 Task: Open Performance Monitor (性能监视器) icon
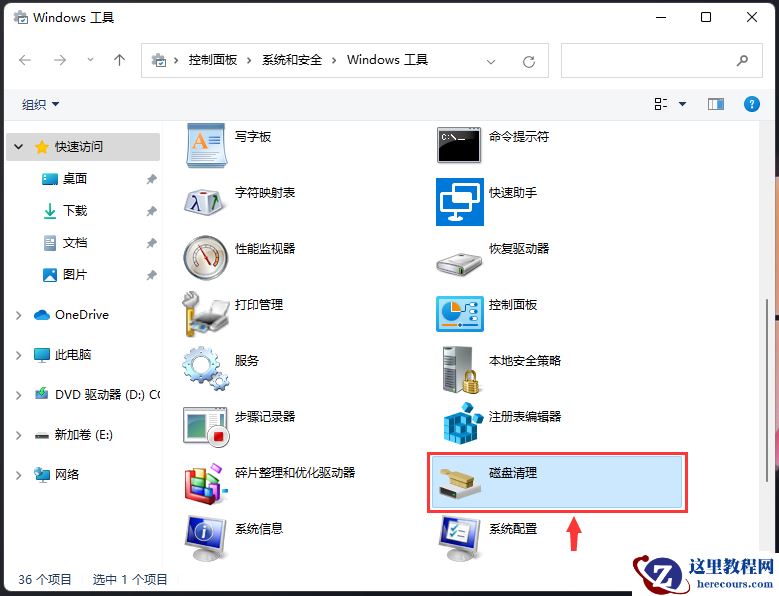click(x=206, y=257)
